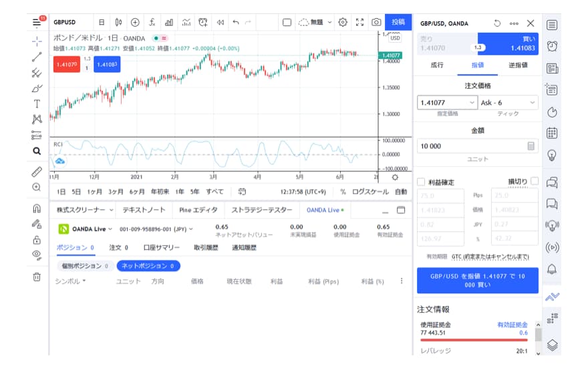Hide all drawings with eye icon
Viewport: 588px width, 370px height.
[x=37, y=255]
